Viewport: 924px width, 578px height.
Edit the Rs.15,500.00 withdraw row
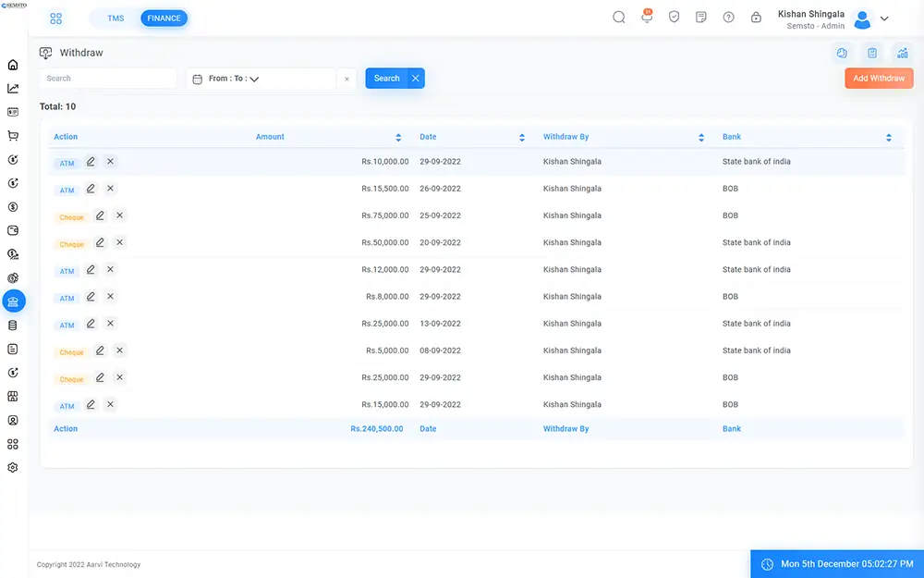point(91,189)
